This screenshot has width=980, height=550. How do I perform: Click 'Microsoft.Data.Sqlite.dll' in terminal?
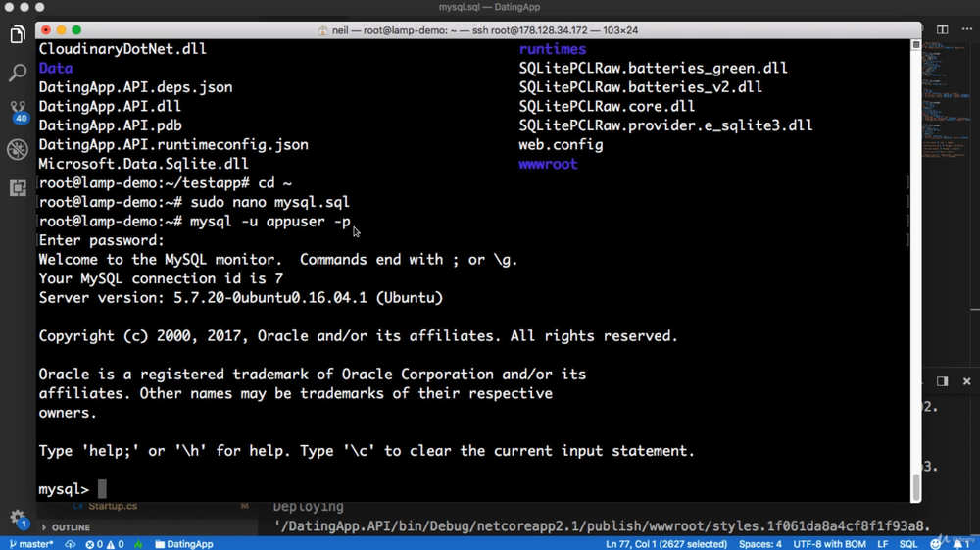(144, 164)
